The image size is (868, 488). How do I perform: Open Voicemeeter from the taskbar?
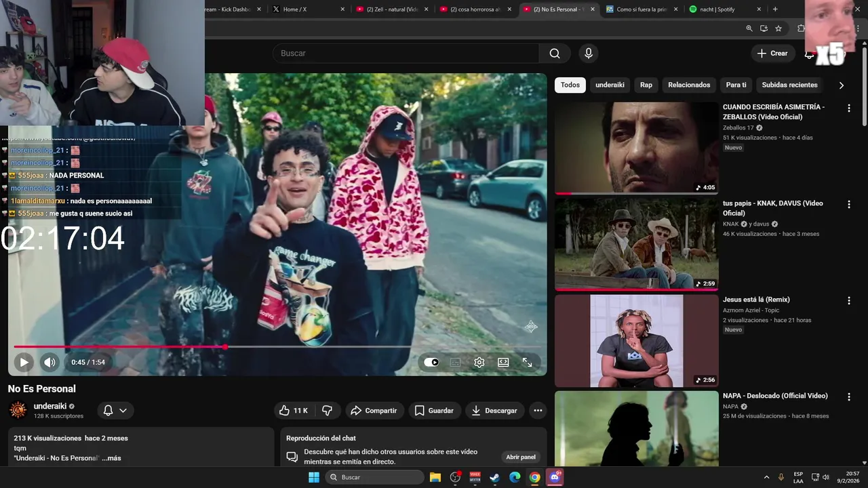(x=475, y=477)
